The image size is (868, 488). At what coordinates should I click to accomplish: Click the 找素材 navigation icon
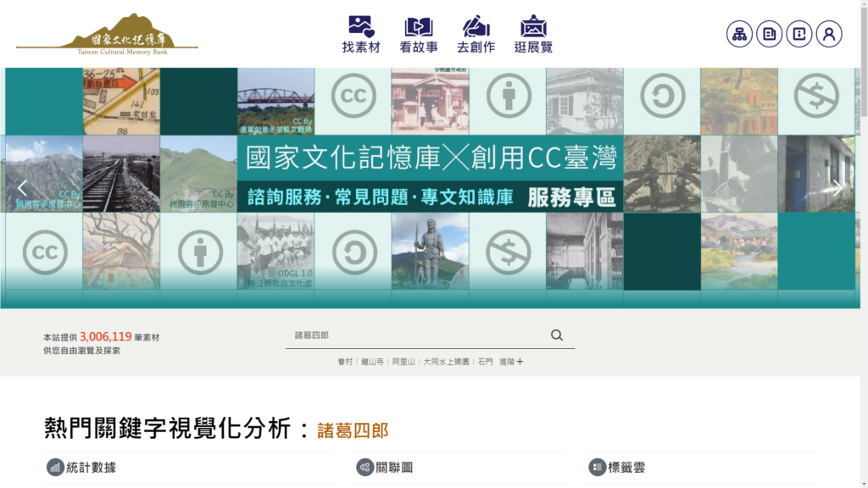(x=361, y=35)
